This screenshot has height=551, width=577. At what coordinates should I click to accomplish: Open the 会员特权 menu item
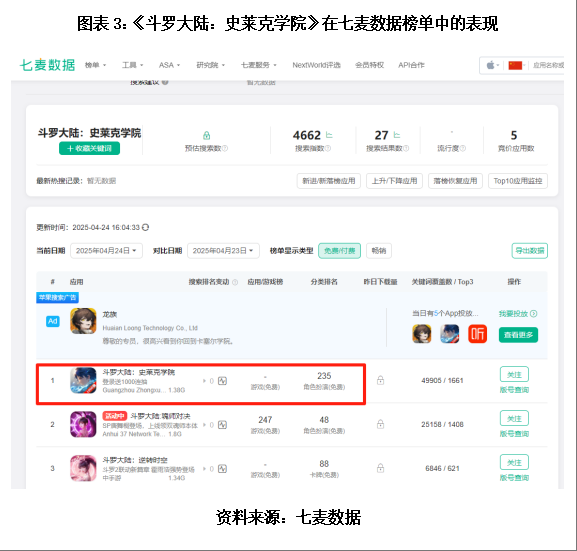[369, 65]
